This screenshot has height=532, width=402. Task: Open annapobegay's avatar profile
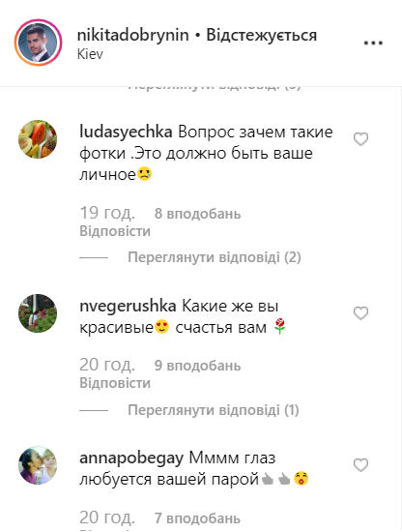[x=38, y=465]
